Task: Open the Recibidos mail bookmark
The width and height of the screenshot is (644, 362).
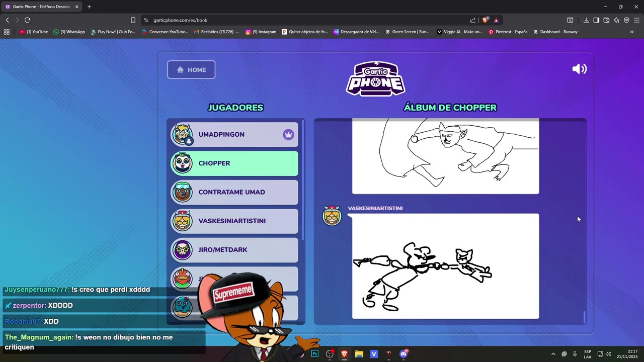Action: coord(216,32)
